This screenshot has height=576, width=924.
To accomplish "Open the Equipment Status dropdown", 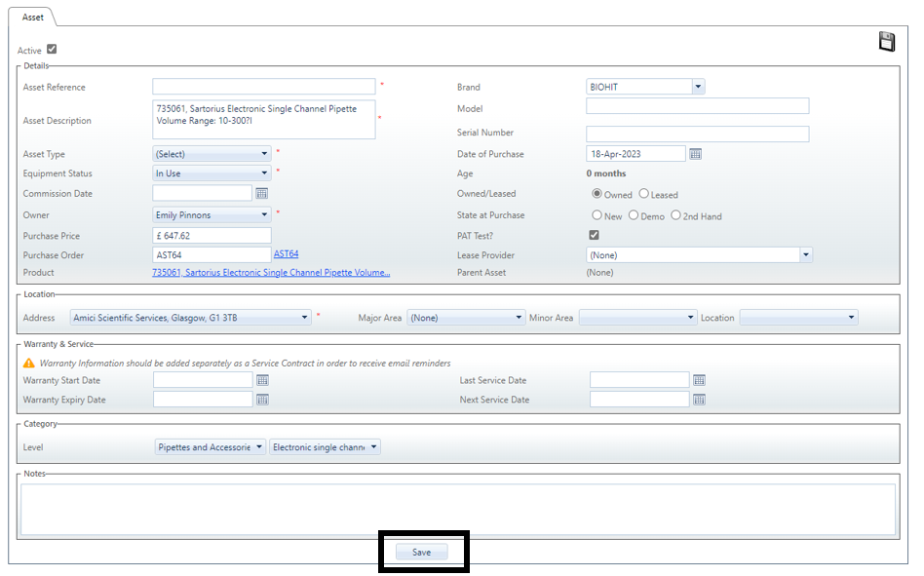I will [x=212, y=173].
